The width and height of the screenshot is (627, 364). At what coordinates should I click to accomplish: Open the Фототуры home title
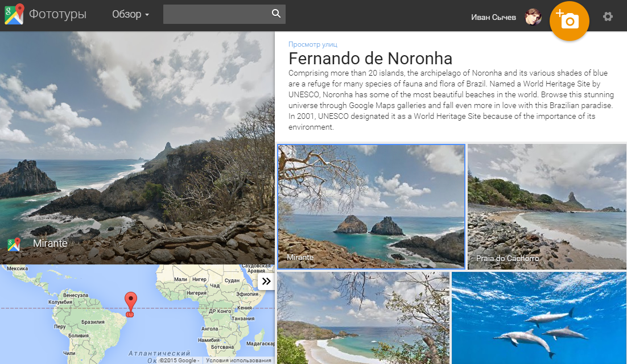tap(57, 14)
